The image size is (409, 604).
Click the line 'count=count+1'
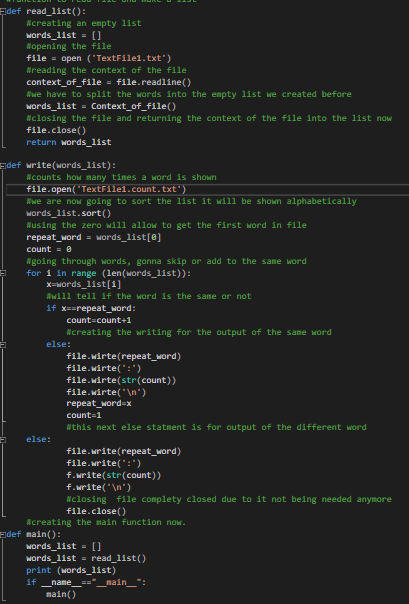pos(99,320)
